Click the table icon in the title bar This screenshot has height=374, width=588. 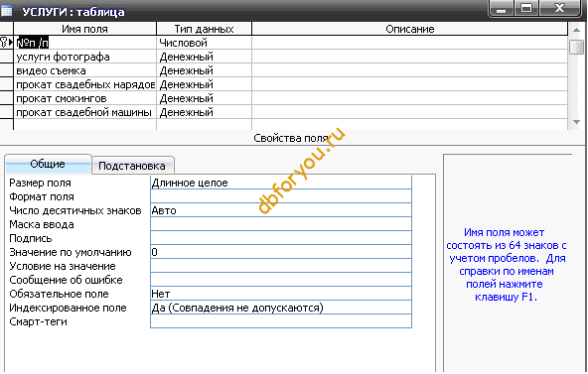tap(6, 10)
